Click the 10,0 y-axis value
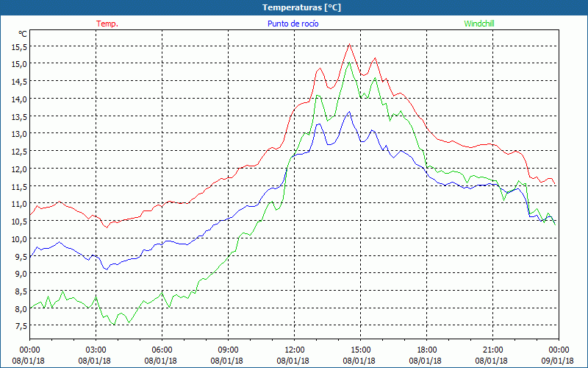The width and height of the screenshot is (588, 368). coord(20,238)
